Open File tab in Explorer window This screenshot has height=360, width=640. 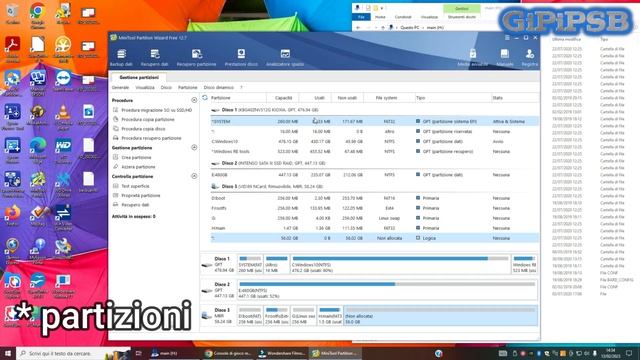[x=361, y=17]
